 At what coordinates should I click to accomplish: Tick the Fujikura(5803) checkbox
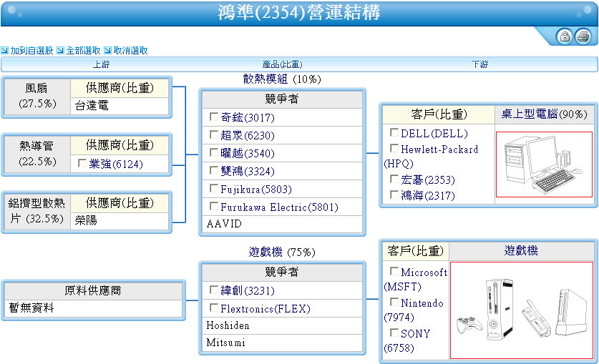tap(214, 189)
